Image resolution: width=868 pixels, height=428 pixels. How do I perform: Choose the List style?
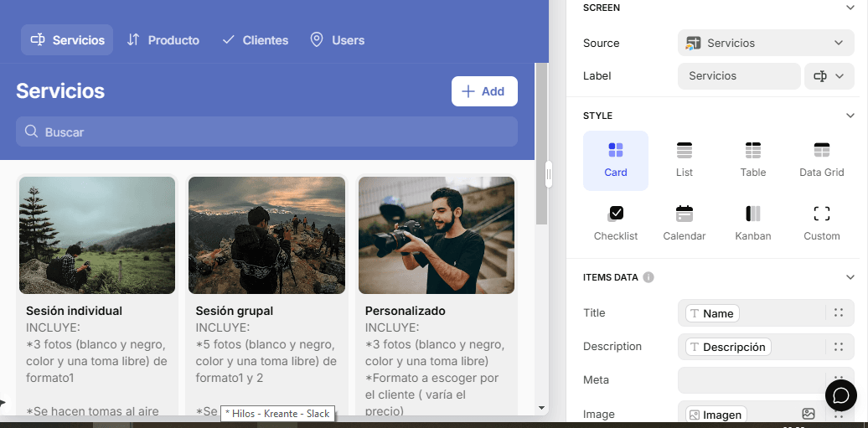click(685, 161)
